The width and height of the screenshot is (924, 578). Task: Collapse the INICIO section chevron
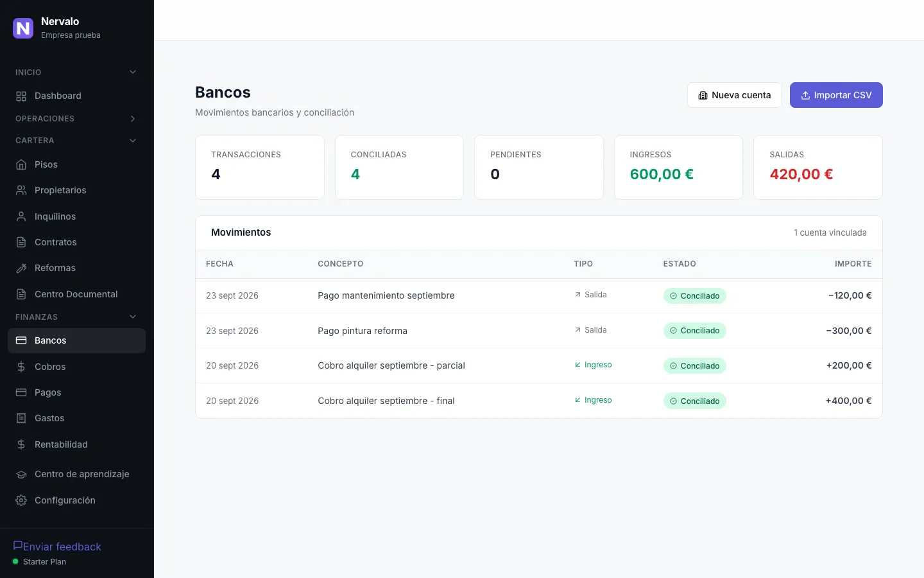tap(133, 72)
